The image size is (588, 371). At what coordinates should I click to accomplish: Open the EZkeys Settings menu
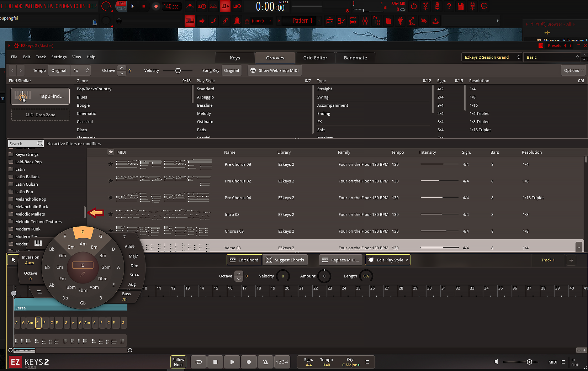coord(59,57)
